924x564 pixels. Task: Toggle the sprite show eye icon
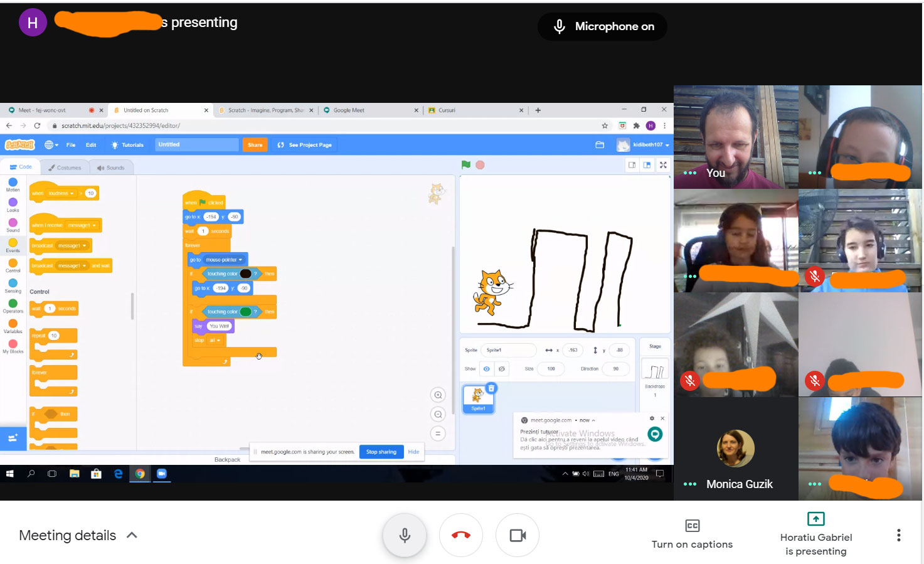(x=486, y=369)
